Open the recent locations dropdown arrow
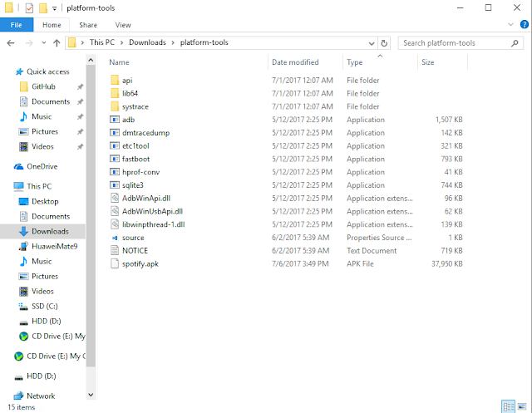 coord(44,43)
